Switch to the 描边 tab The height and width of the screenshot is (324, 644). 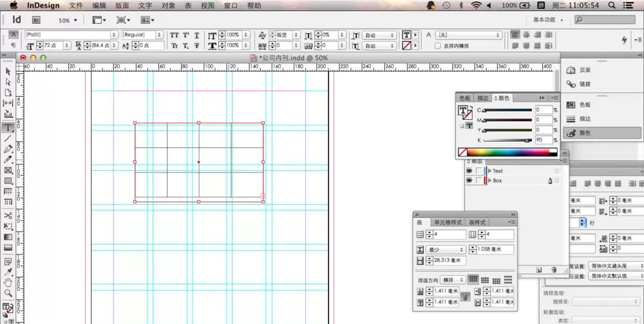[483, 98]
